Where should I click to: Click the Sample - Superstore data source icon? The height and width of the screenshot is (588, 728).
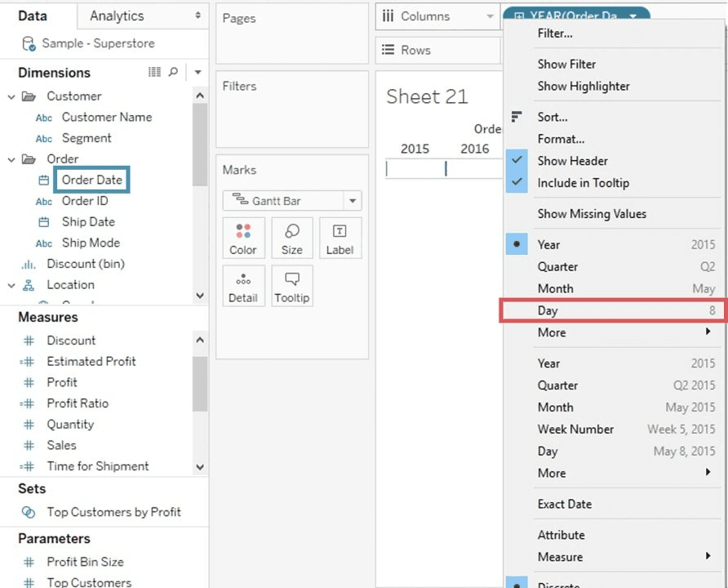click(x=29, y=43)
